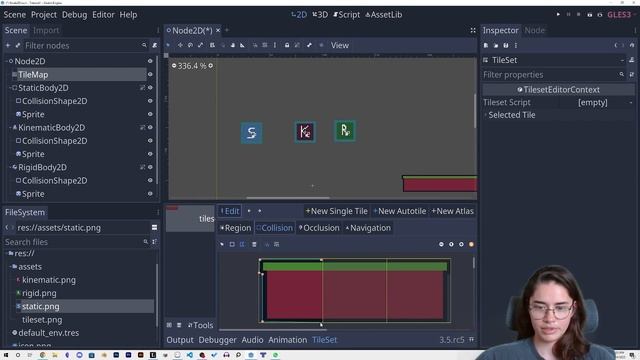This screenshot has height=360, width=640.
Task: Open the Project menu
Action: coord(44,15)
